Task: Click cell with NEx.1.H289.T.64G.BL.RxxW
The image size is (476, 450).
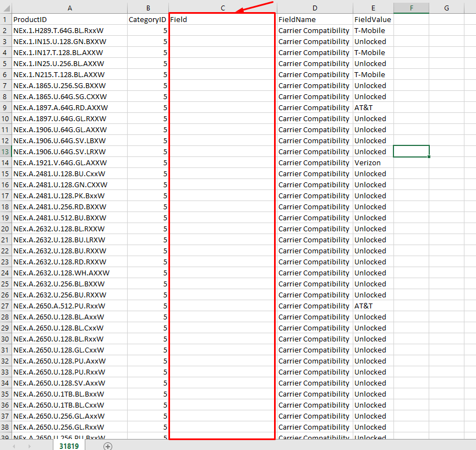Action: click(69, 30)
